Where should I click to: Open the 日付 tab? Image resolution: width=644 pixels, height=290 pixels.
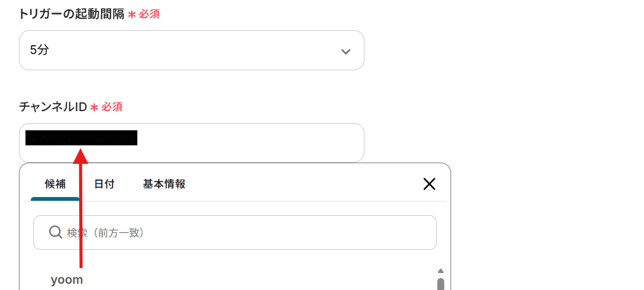[x=104, y=184]
